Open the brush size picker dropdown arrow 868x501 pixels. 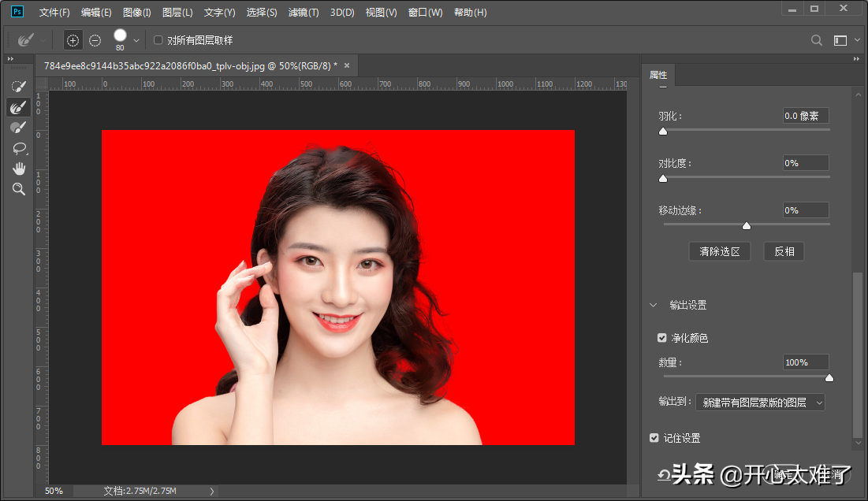pos(136,40)
